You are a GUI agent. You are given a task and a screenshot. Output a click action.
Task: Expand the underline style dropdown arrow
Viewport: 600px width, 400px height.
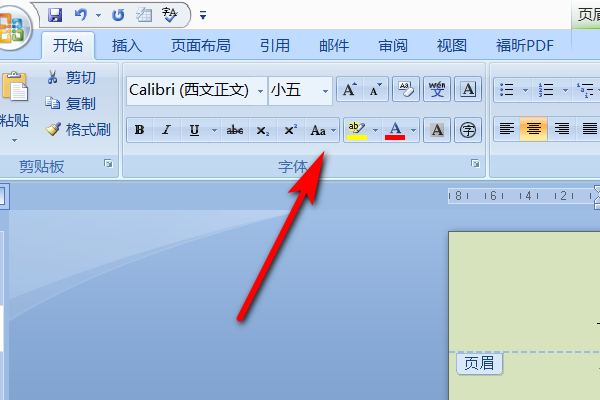[214, 131]
